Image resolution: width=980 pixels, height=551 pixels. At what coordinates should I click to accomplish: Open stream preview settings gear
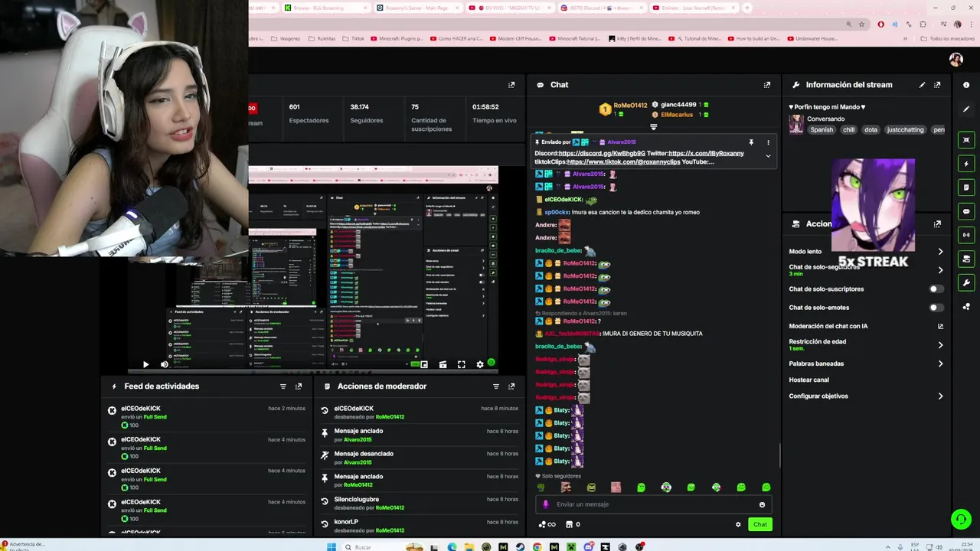(x=480, y=364)
